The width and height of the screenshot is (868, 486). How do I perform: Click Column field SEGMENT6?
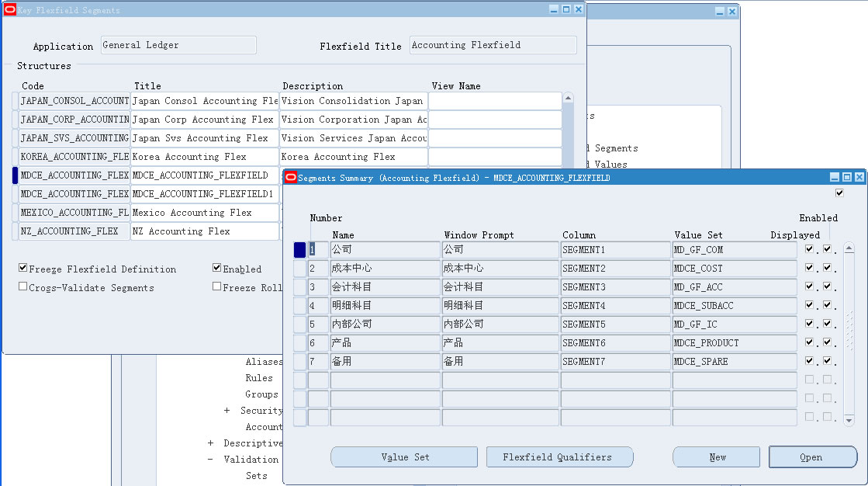(x=616, y=343)
